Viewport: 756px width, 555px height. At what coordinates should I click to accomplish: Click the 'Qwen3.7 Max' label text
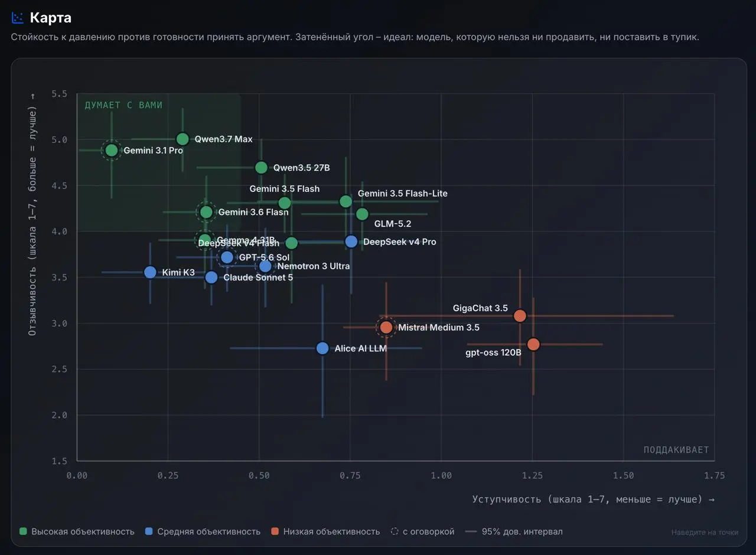tap(224, 139)
